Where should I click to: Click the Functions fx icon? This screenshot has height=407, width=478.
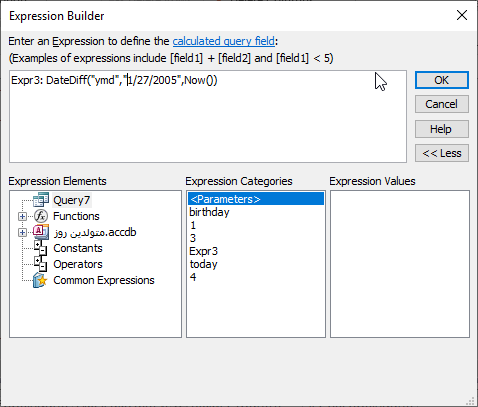(41, 216)
